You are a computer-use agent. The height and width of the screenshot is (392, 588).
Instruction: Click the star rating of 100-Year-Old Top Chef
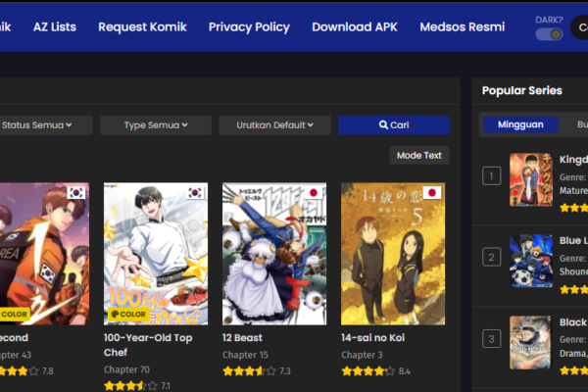point(130,386)
